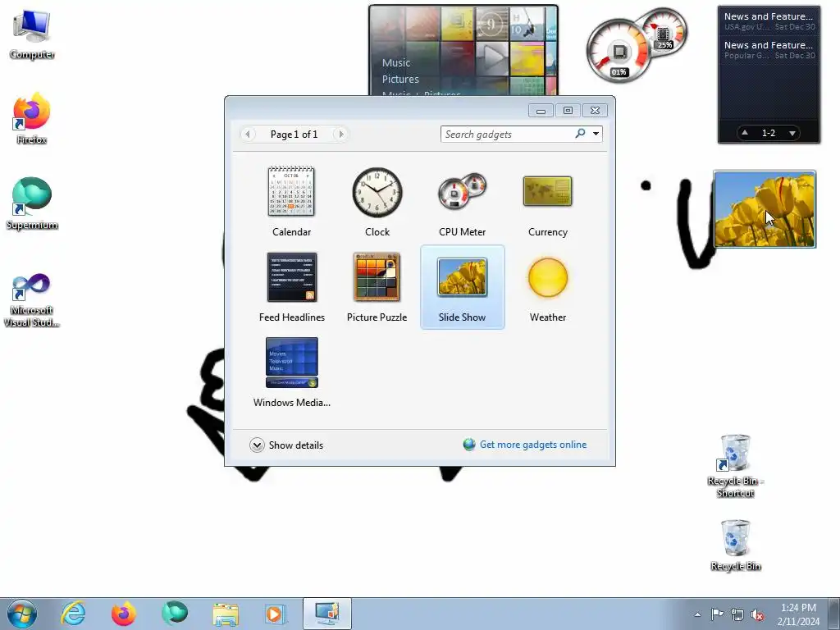Open the Recycle Bin desktop icon
This screenshot has height=630, width=840.
pyautogui.click(x=735, y=546)
